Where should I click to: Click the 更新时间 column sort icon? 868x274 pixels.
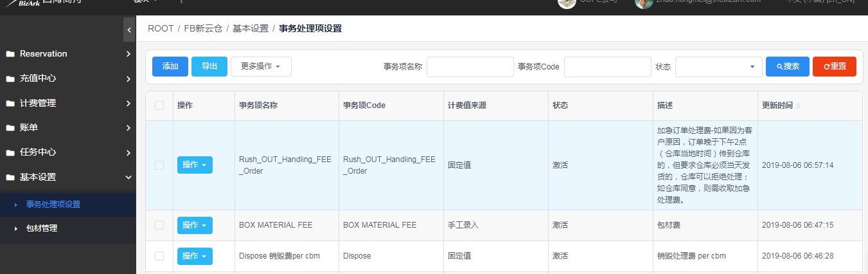point(799,105)
